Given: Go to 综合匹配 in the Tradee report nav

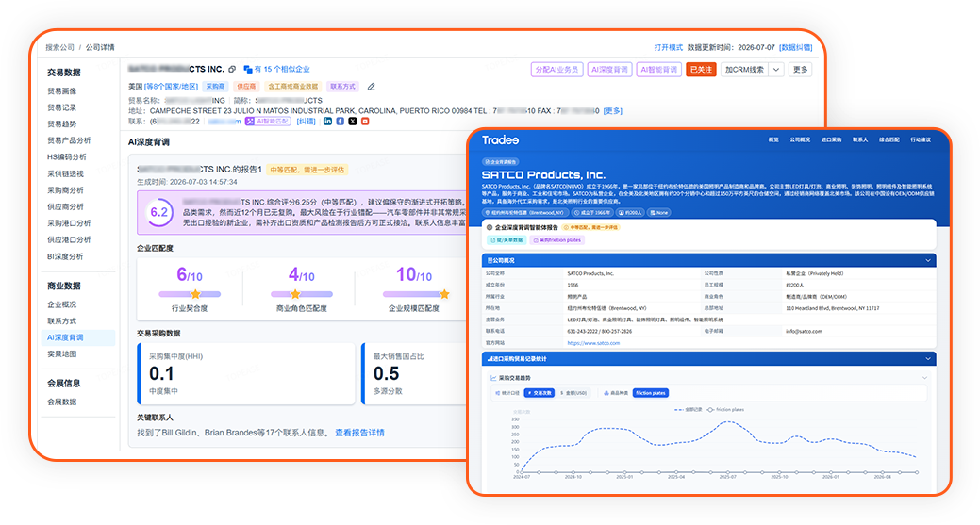Looking at the screenshot, I should point(889,139).
